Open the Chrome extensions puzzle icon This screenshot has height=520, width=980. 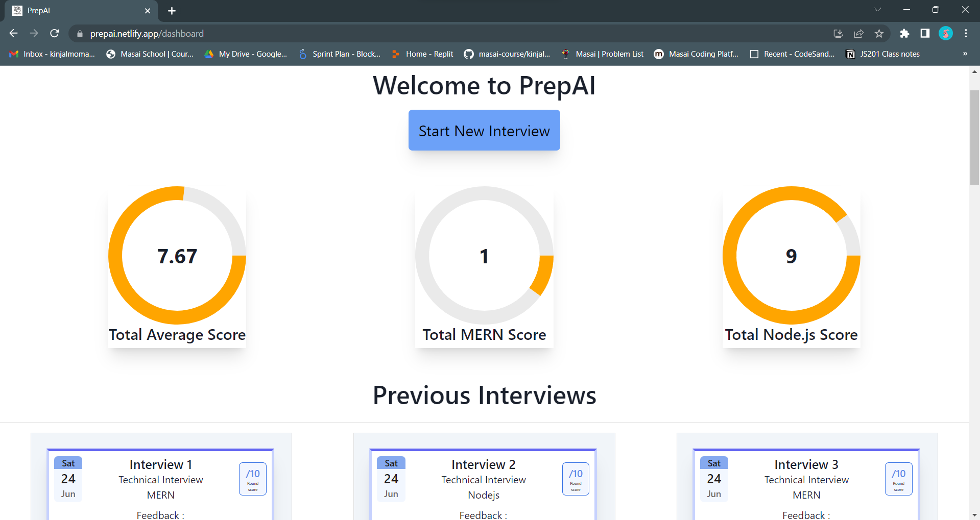pyautogui.click(x=904, y=33)
